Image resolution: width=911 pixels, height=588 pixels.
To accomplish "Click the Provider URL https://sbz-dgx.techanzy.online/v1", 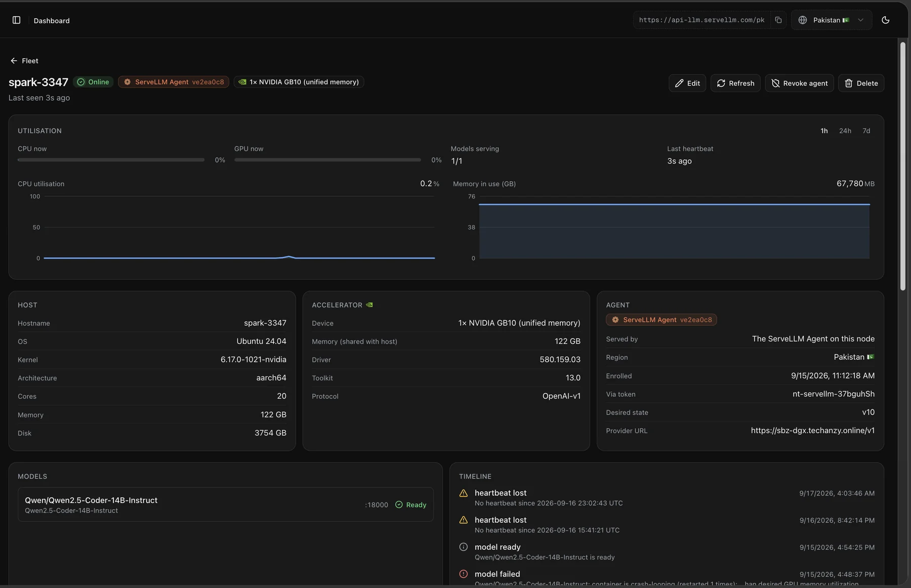I will click(812, 431).
